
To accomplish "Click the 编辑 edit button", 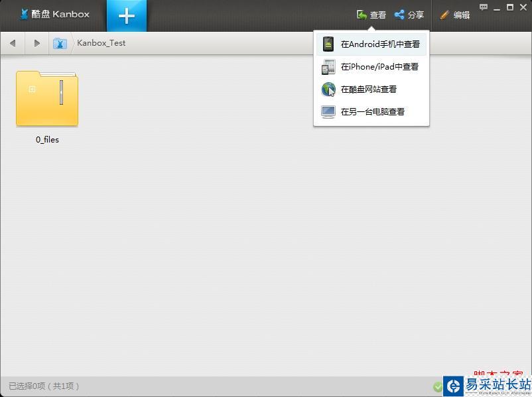I will click(454, 15).
